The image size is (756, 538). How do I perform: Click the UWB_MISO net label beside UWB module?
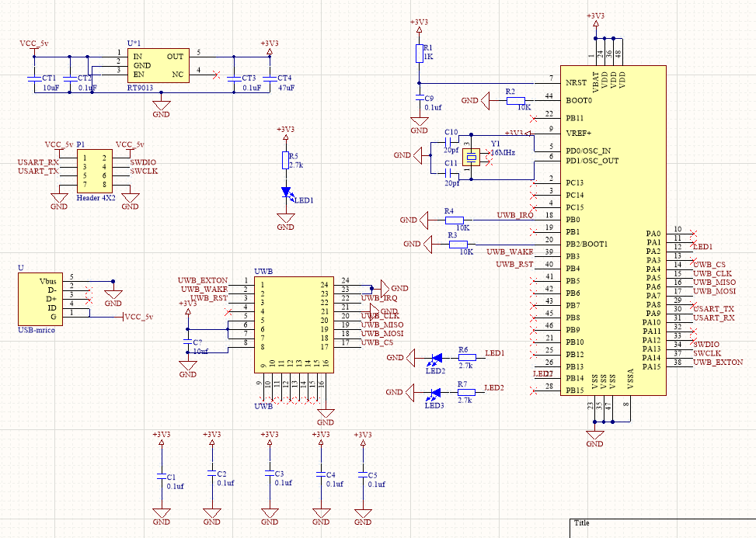(382, 325)
